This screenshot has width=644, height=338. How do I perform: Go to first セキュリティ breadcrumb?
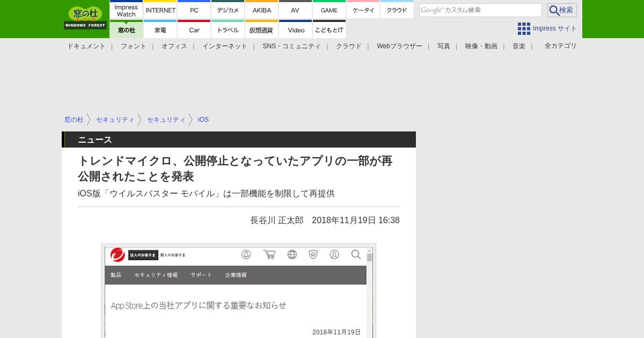click(115, 120)
